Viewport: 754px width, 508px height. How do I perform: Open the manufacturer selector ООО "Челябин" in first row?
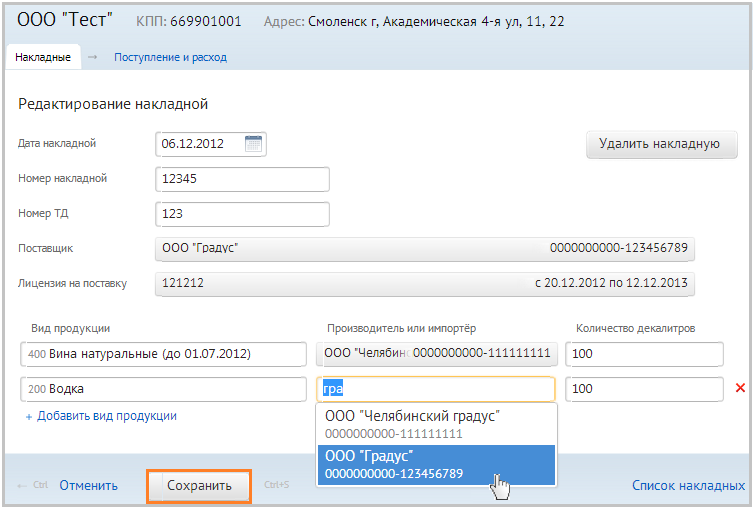pos(437,354)
